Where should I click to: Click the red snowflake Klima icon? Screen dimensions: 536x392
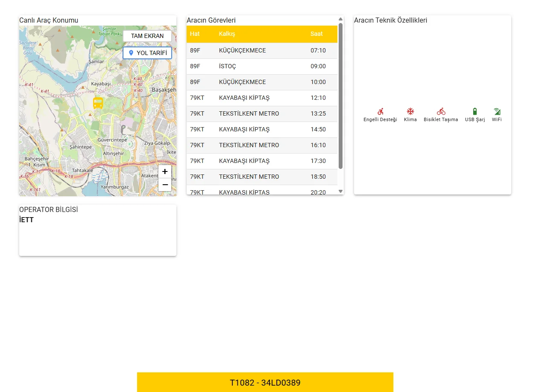click(x=410, y=111)
